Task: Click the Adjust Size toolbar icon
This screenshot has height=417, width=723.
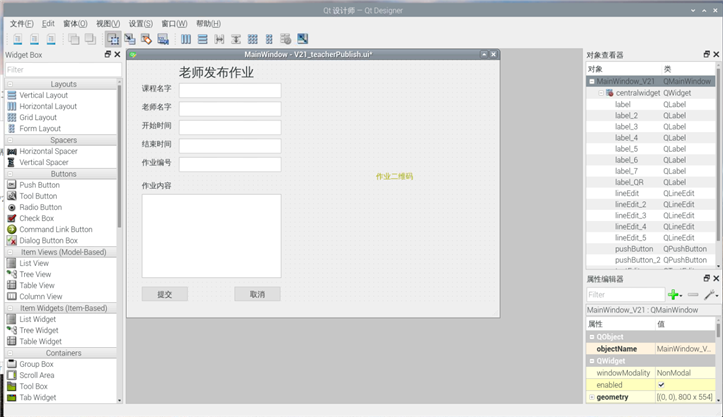Action: (x=302, y=39)
